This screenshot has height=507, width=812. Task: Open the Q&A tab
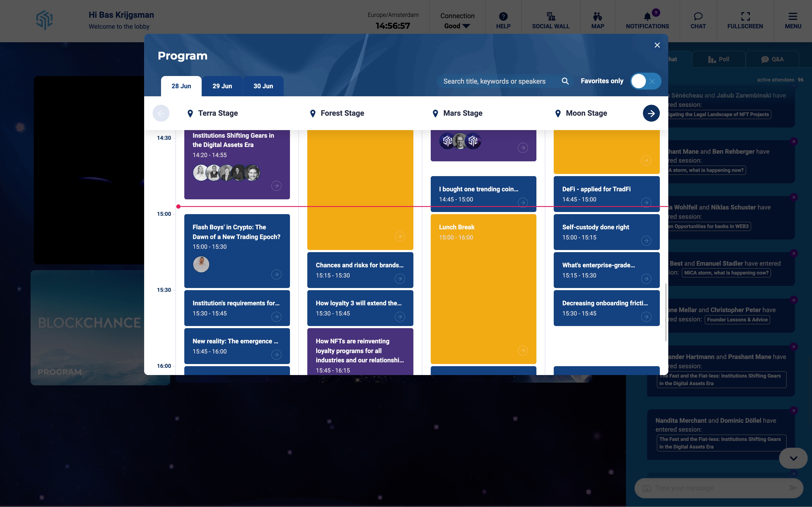(x=772, y=59)
